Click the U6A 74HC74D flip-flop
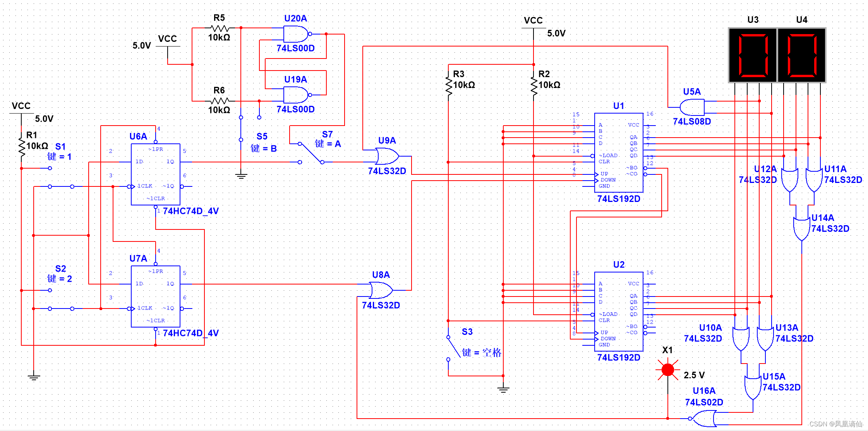 [156, 174]
